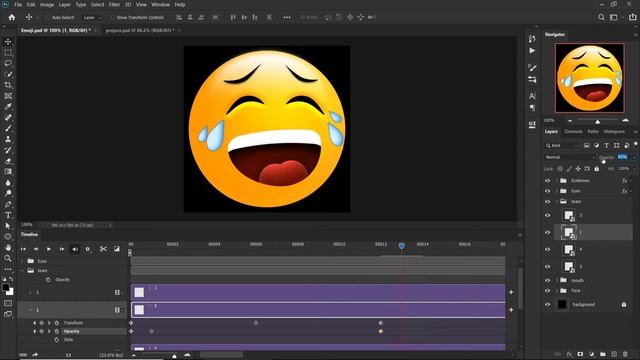Image resolution: width=640 pixels, height=360 pixels.
Task: Mute audio playback in timeline
Action: [75, 249]
